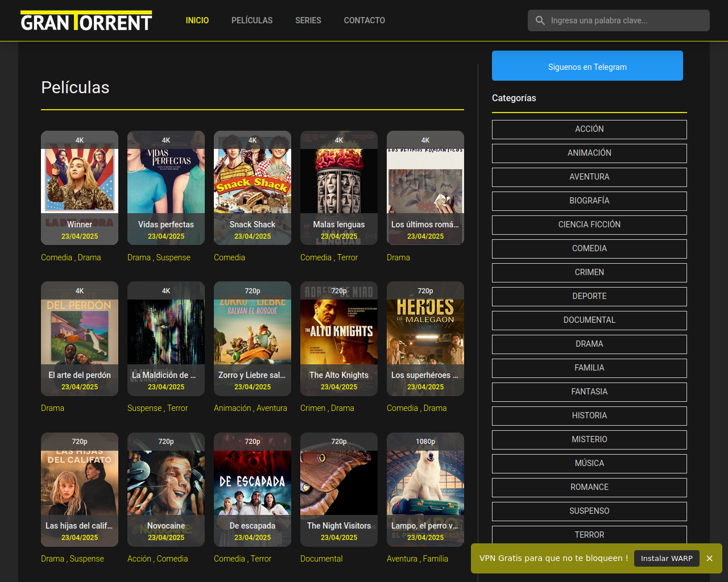Click Terror genre under De escapada
This screenshot has height=582, width=728.
click(x=261, y=559)
